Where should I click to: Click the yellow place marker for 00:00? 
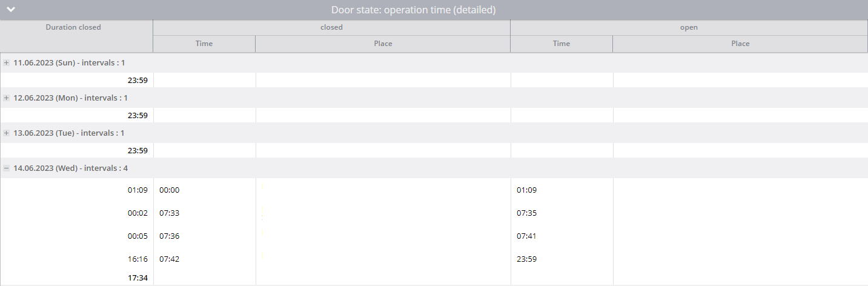(x=262, y=186)
